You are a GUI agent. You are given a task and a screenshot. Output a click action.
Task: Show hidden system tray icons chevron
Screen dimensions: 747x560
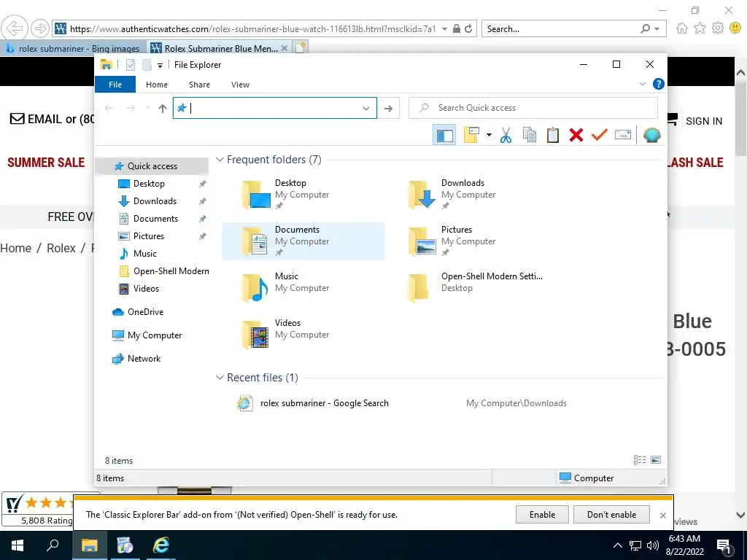pos(617,545)
